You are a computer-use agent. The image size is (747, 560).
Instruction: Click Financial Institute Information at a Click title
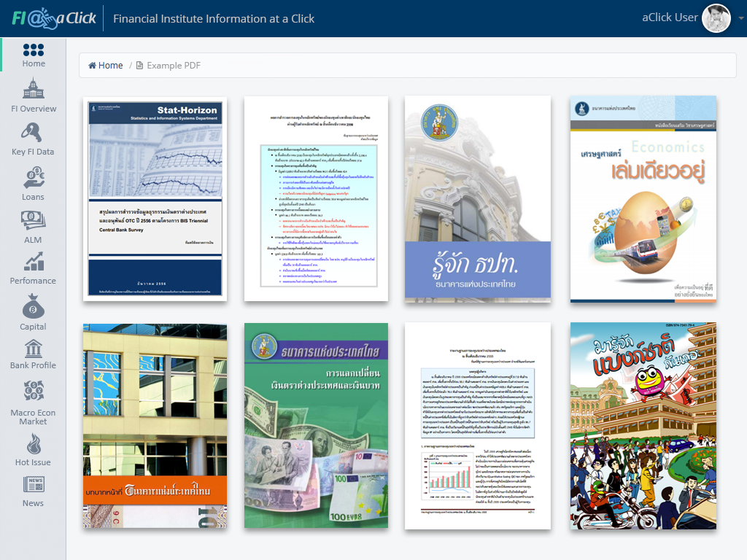pos(214,18)
